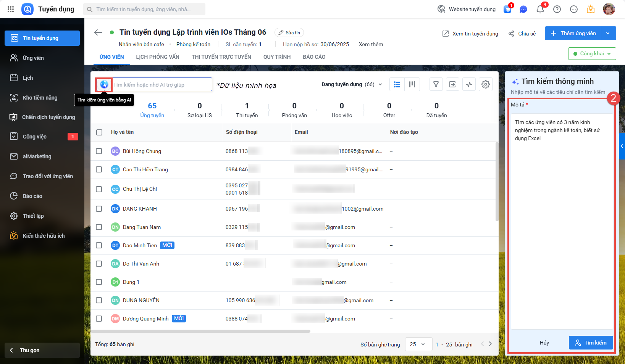Image resolution: width=625 pixels, height=364 pixels.
Task: Click the Mô tả description text area
Action: 562,221
